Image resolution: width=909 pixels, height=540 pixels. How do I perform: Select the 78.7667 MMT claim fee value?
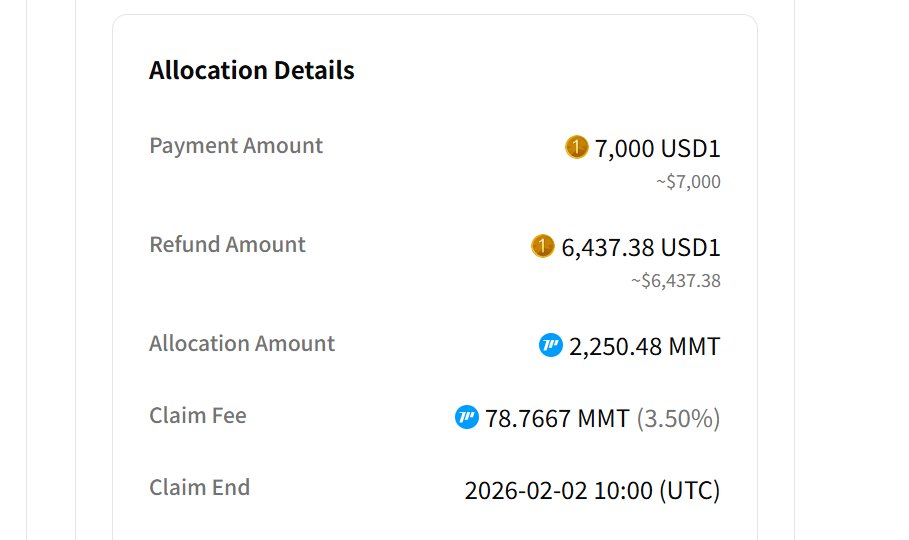(x=557, y=418)
